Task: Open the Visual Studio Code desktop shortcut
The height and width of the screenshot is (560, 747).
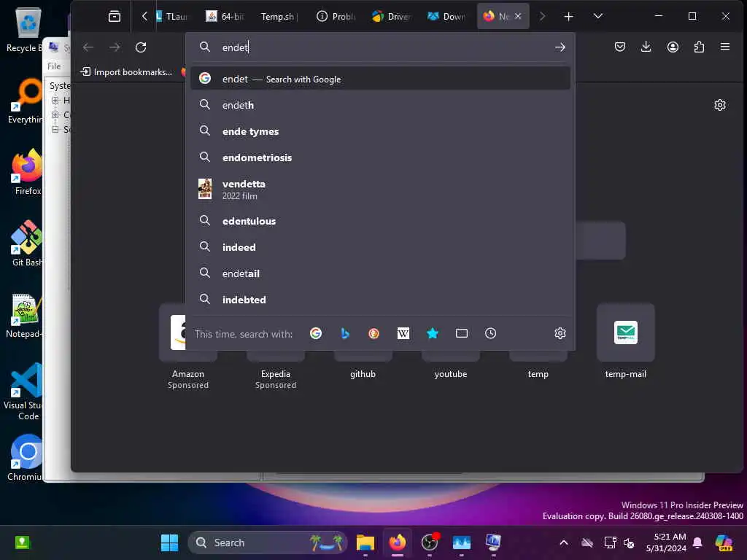Action: pyautogui.click(x=24, y=392)
